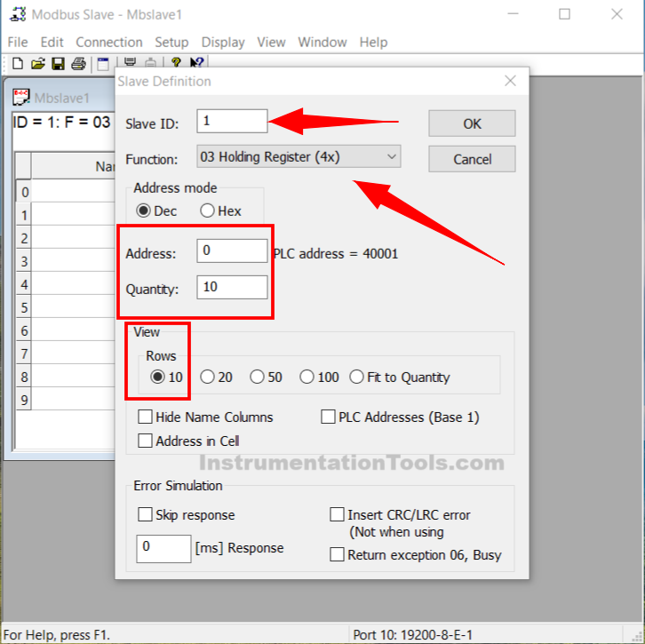Click the Cancel button

click(x=472, y=159)
